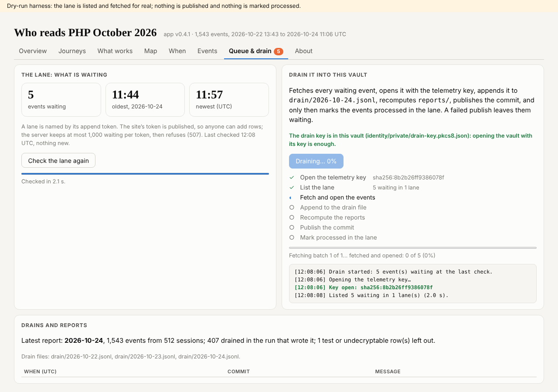The height and width of the screenshot is (392, 558).
Task: Click the checkmark beside Open the telemetry key
Action: 292,177
